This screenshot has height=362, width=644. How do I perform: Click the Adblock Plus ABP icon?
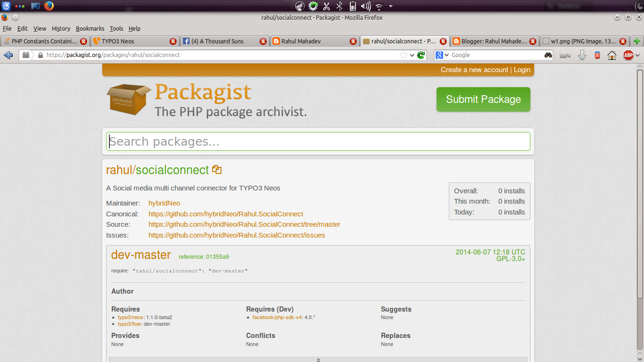(628, 55)
